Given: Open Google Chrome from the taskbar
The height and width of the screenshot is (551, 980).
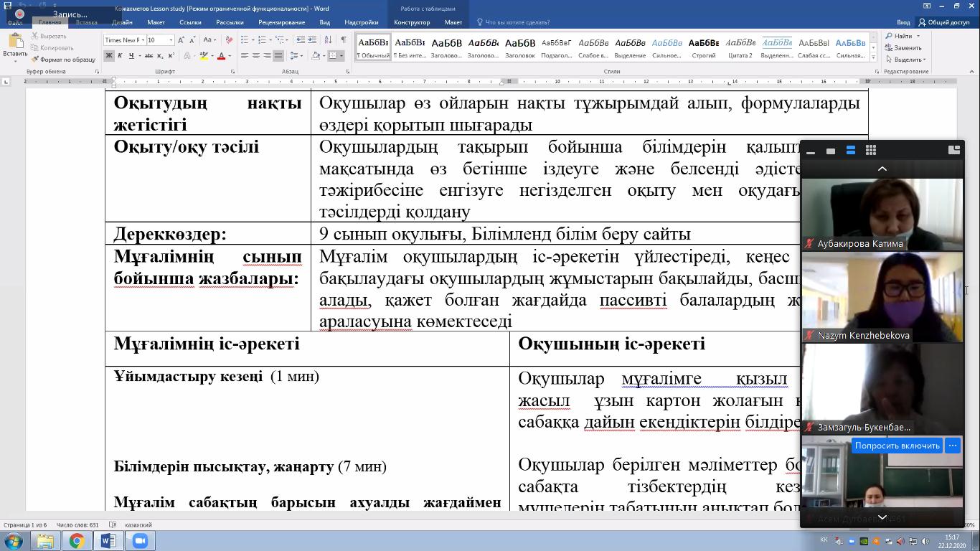Looking at the screenshot, I should point(77,540).
